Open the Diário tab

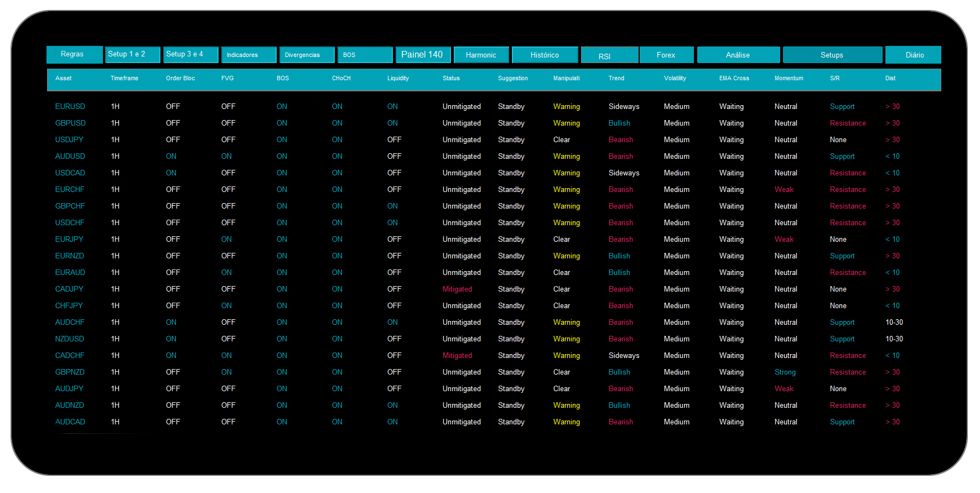point(913,55)
